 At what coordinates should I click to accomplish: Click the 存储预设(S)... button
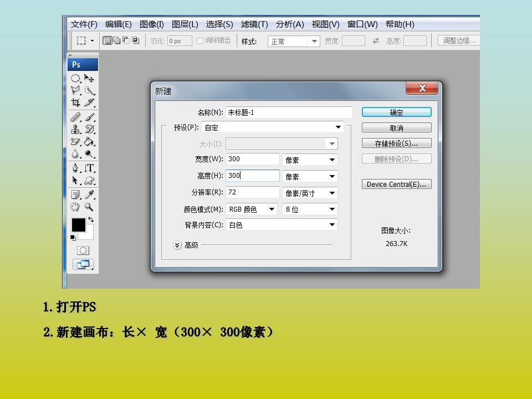(396, 144)
